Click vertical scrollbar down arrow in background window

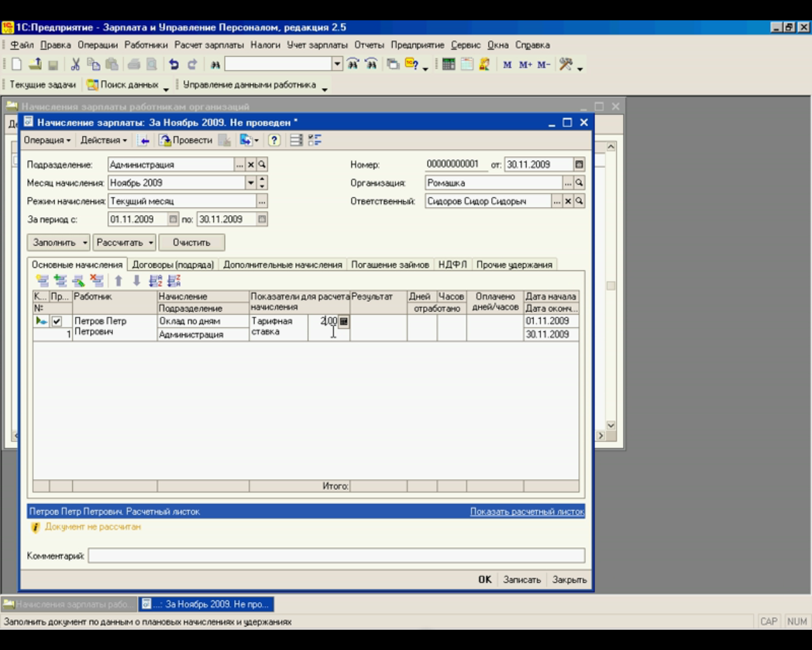[x=611, y=426]
